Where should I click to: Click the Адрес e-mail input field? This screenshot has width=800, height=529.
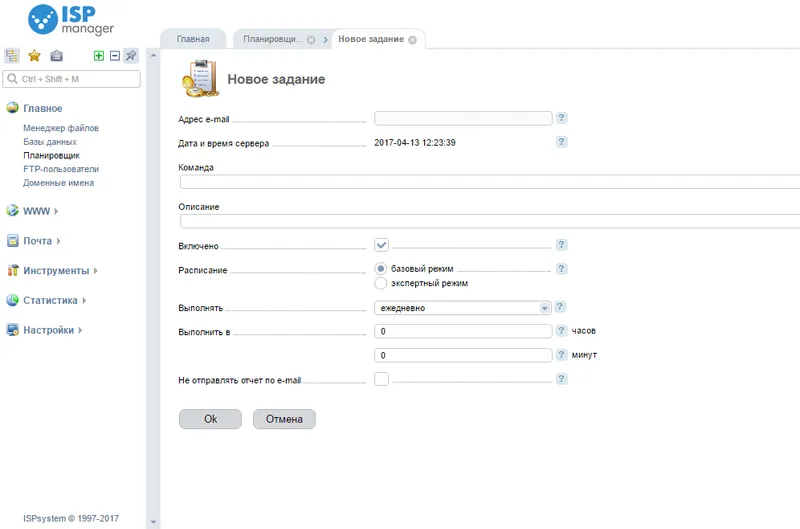pyautogui.click(x=463, y=118)
